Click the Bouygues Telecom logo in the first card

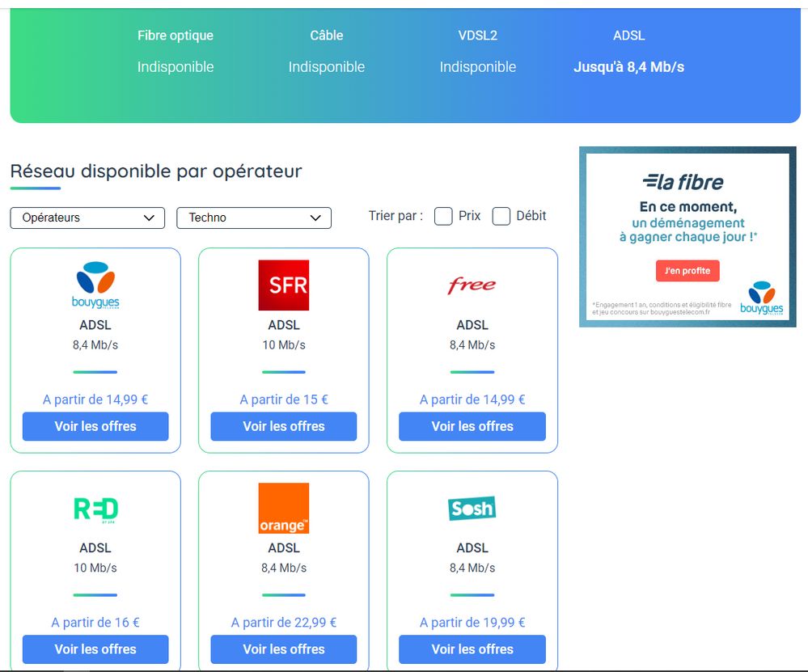point(95,285)
